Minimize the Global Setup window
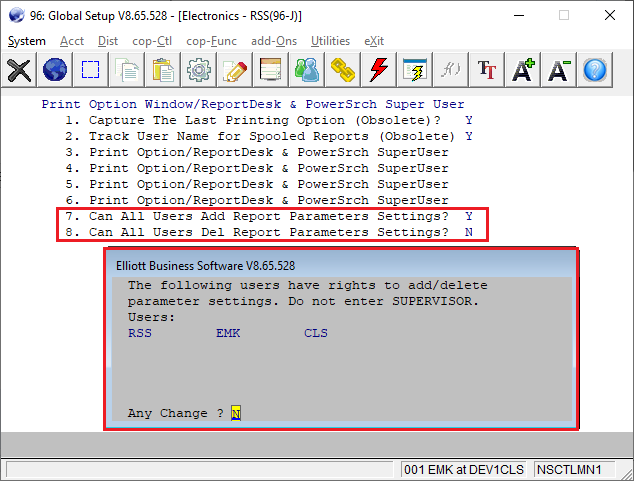Image resolution: width=634 pixels, height=481 pixels. [x=519, y=15]
